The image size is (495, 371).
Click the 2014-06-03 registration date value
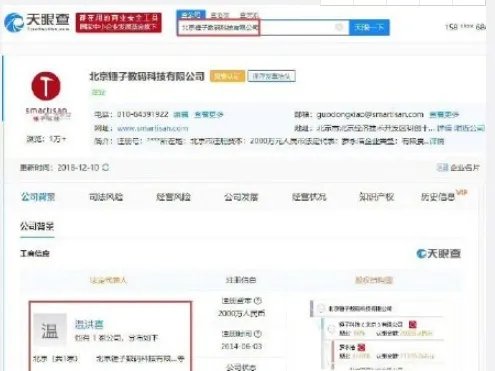click(x=241, y=346)
